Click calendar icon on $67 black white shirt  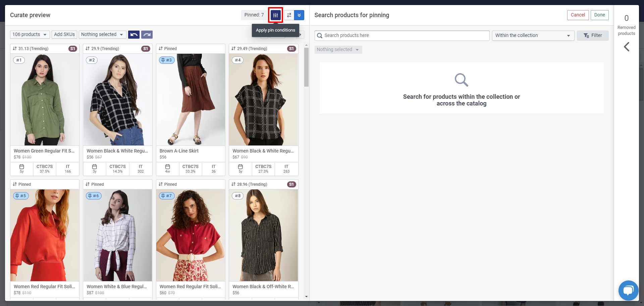[x=240, y=167]
